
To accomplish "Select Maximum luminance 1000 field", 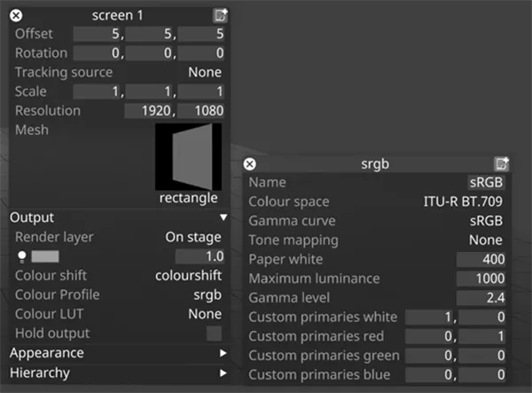I will [x=481, y=279].
